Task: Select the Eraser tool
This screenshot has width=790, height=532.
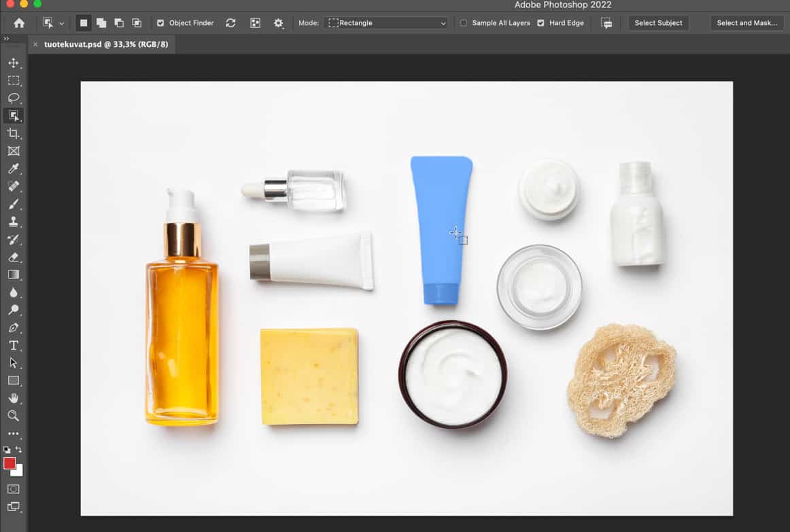Action: [x=14, y=258]
